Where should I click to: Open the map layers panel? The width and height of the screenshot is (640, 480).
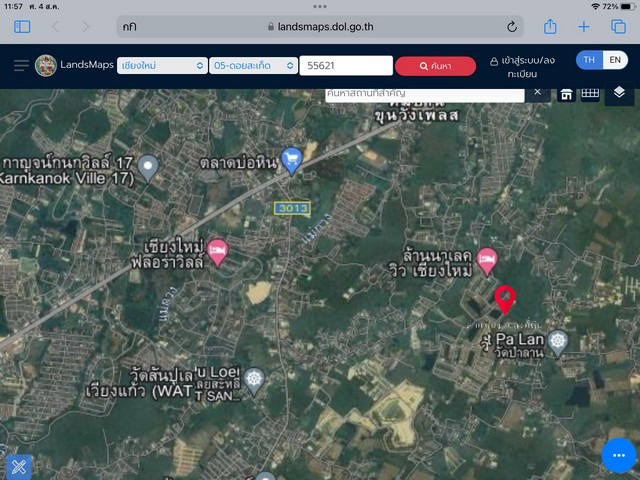click(619, 92)
